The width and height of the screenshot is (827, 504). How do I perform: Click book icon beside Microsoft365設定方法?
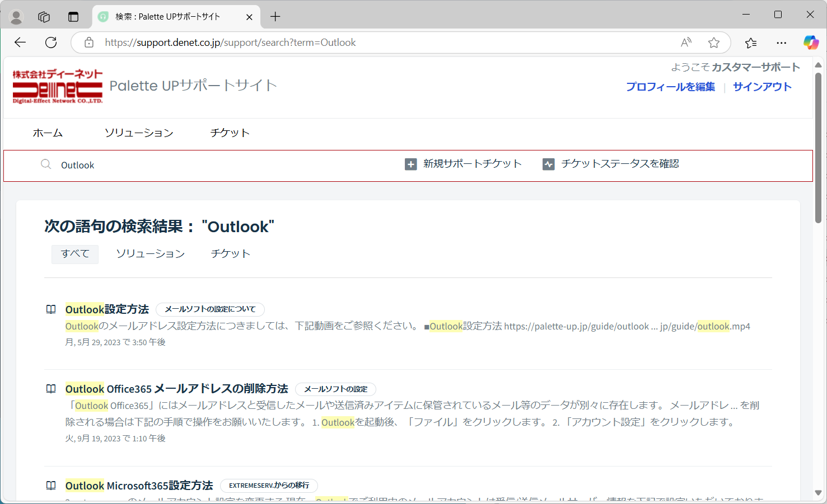(x=51, y=486)
